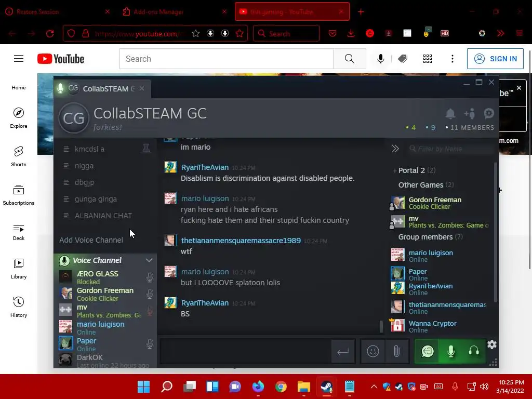532x399 pixels.
Task: Show hidden tray icons chevron
Action: pos(374,387)
